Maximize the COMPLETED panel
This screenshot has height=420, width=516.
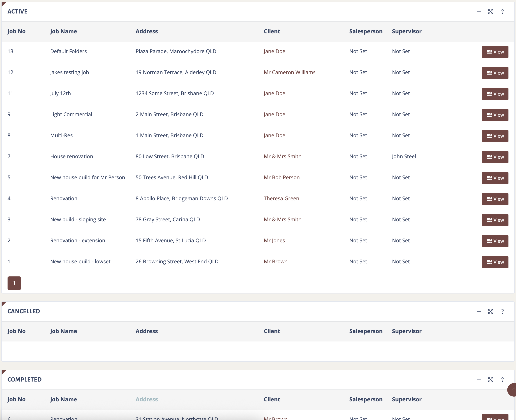click(x=490, y=380)
